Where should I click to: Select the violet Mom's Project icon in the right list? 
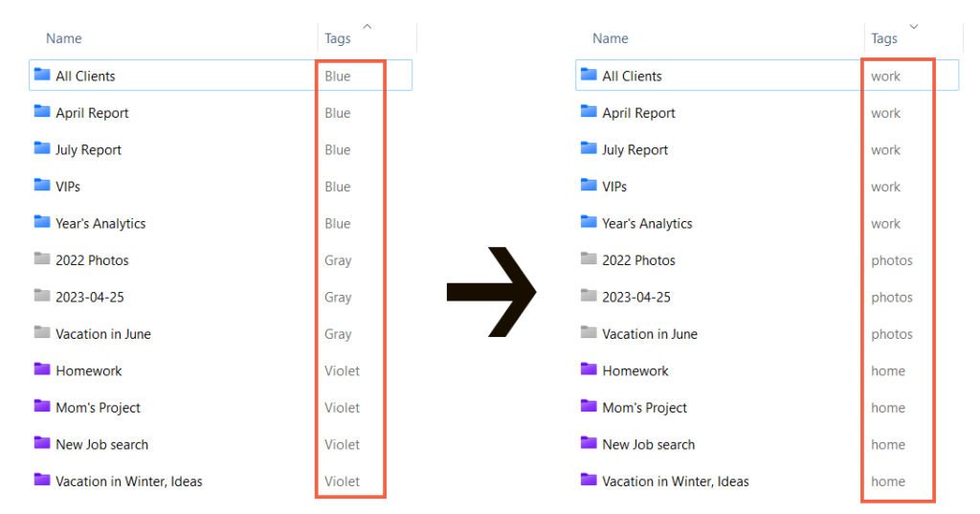589,407
